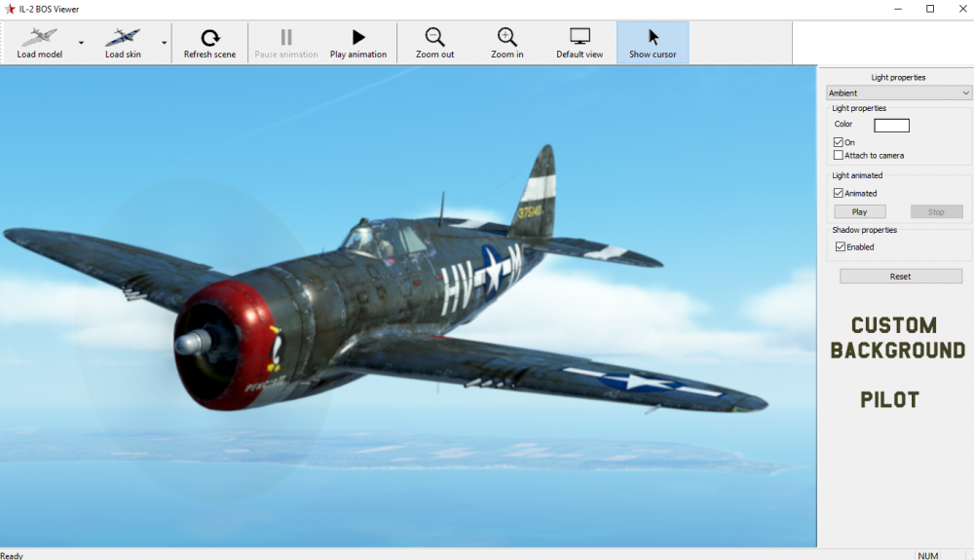
Task: Enable Attach to camera checkbox
Action: 839,155
